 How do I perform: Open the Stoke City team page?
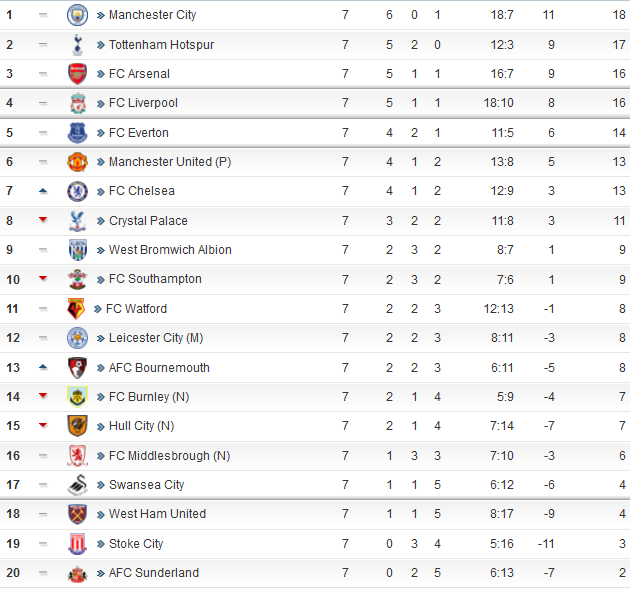click(136, 544)
